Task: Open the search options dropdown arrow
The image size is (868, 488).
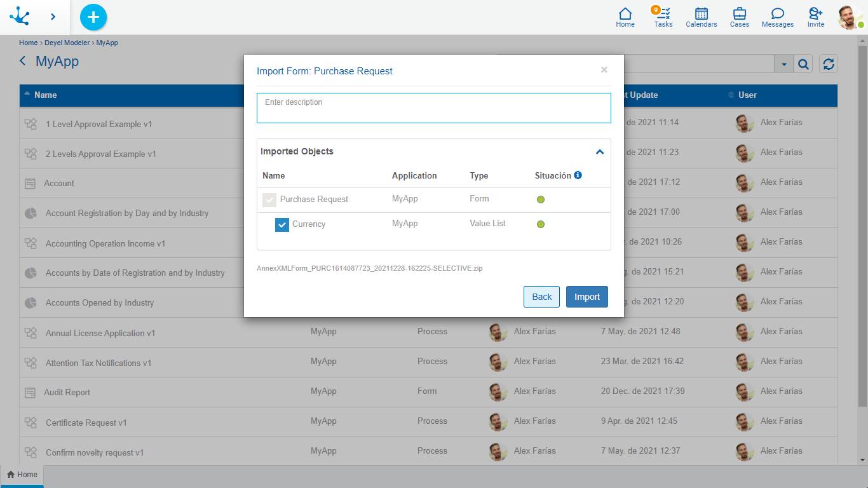Action: coord(783,64)
